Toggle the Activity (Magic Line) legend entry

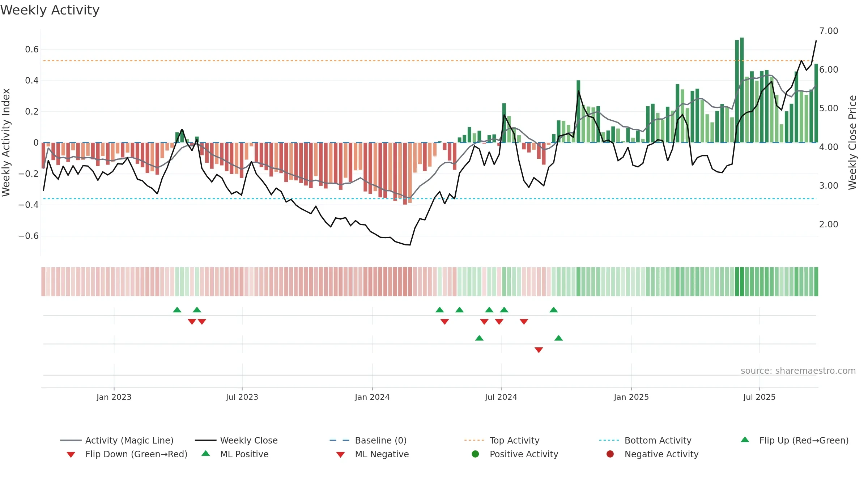pos(117,440)
